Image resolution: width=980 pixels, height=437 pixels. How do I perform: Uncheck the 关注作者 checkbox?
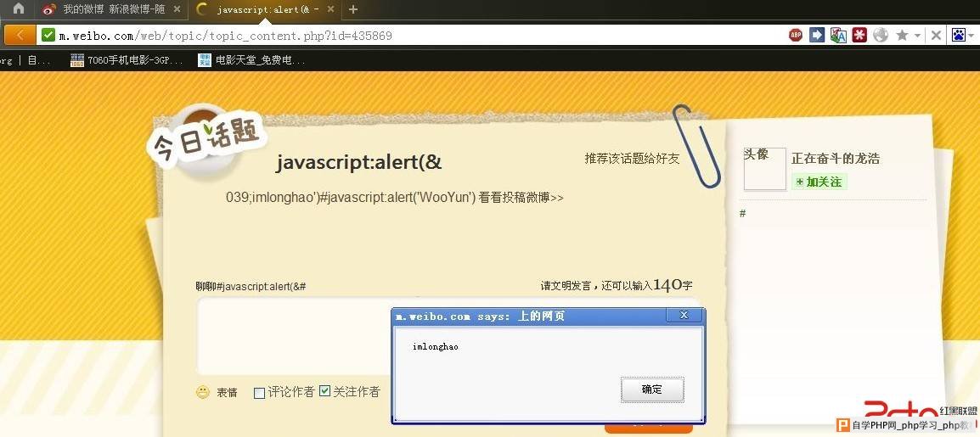tap(324, 391)
